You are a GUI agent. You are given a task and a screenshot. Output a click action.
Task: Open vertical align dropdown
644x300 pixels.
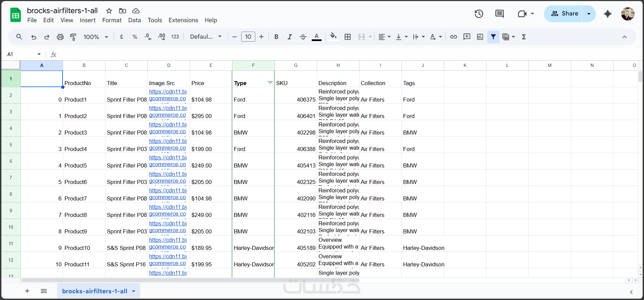tap(401, 37)
